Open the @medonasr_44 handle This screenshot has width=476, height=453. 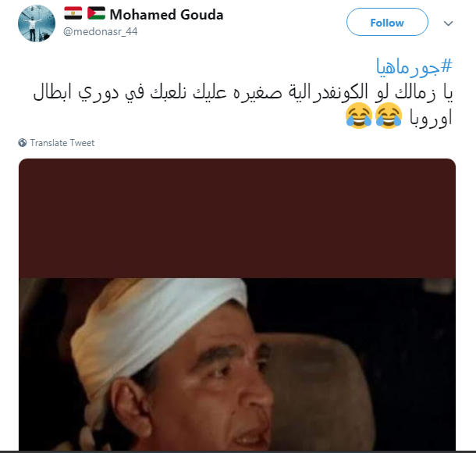101,31
